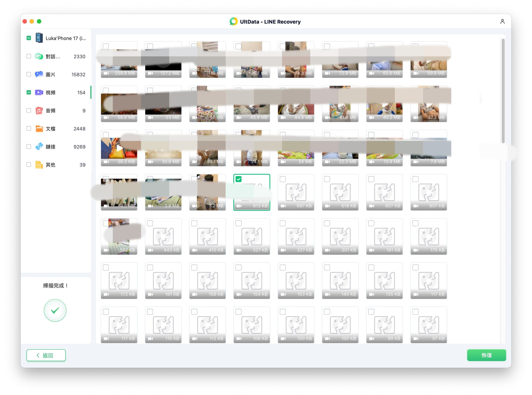Image resolution: width=532 pixels, height=395 pixels.
Task: Click the phone device icon
Action: click(x=39, y=38)
